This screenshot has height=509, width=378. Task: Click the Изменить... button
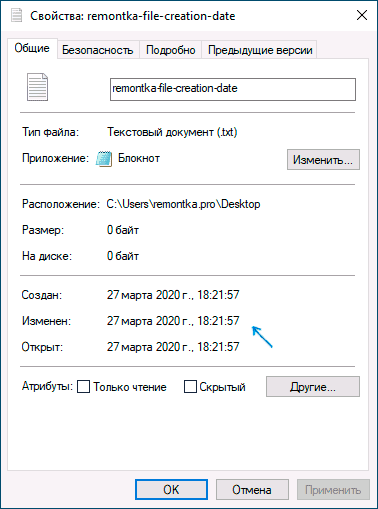click(x=323, y=160)
